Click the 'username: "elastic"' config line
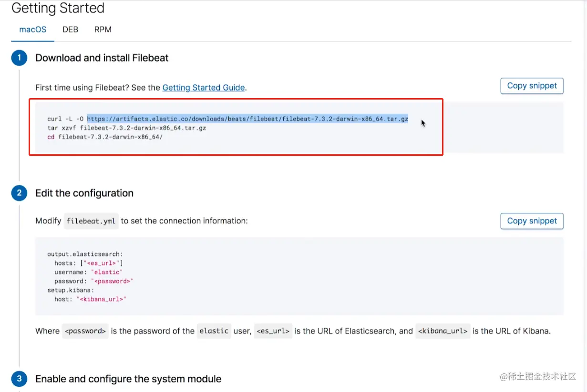 click(x=88, y=272)
